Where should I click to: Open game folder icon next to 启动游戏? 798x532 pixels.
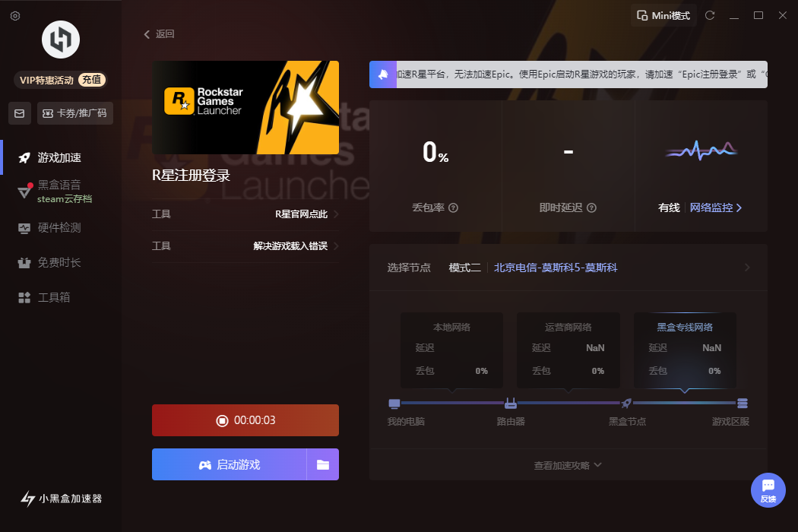point(323,464)
